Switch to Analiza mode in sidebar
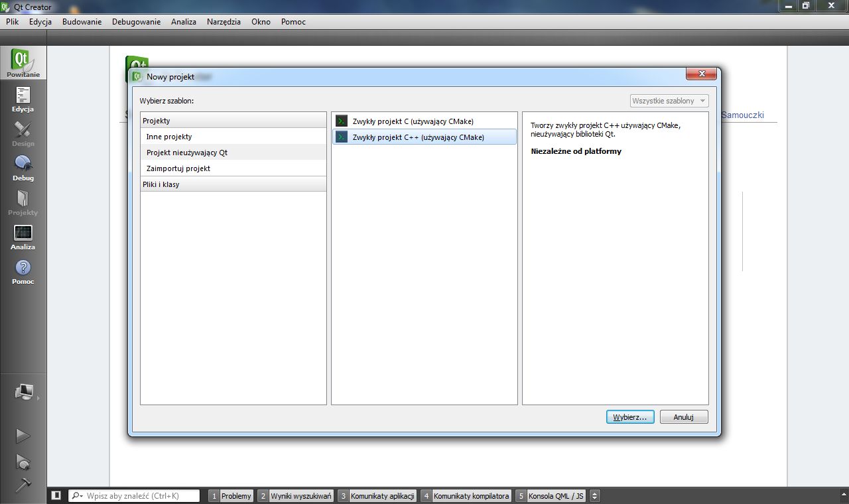Screen dimensions: 849x504 [23, 237]
